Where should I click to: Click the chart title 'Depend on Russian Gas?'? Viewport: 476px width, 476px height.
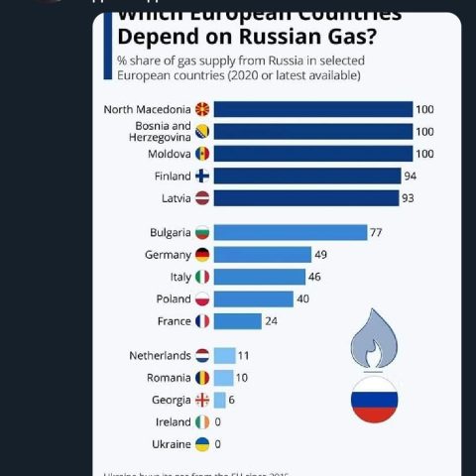point(247,37)
